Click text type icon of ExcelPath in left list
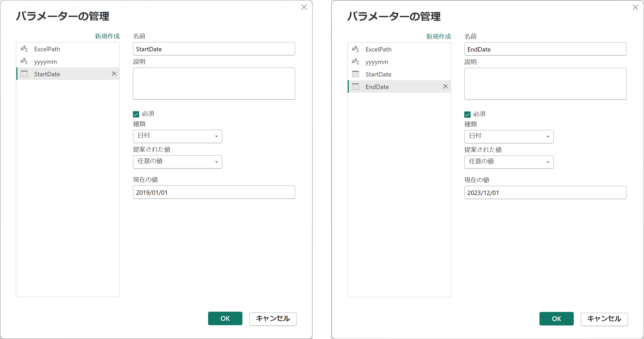644x339 pixels. (24, 49)
